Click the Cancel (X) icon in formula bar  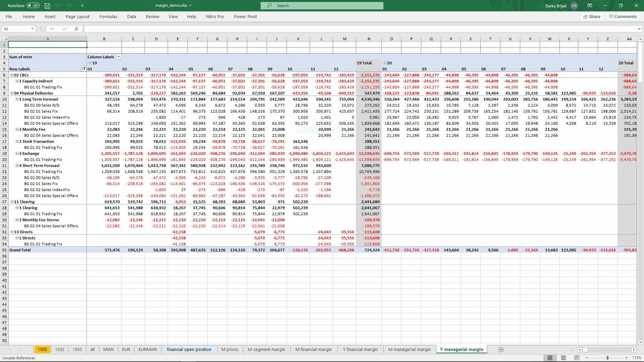pyautogui.click(x=53, y=29)
